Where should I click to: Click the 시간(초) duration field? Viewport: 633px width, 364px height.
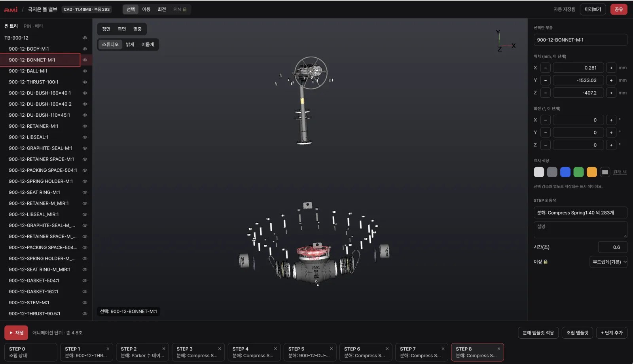coord(612,247)
